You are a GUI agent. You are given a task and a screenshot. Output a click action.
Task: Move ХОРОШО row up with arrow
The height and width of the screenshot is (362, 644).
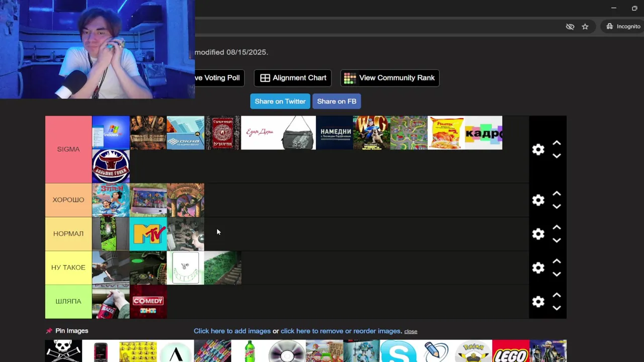(x=556, y=194)
